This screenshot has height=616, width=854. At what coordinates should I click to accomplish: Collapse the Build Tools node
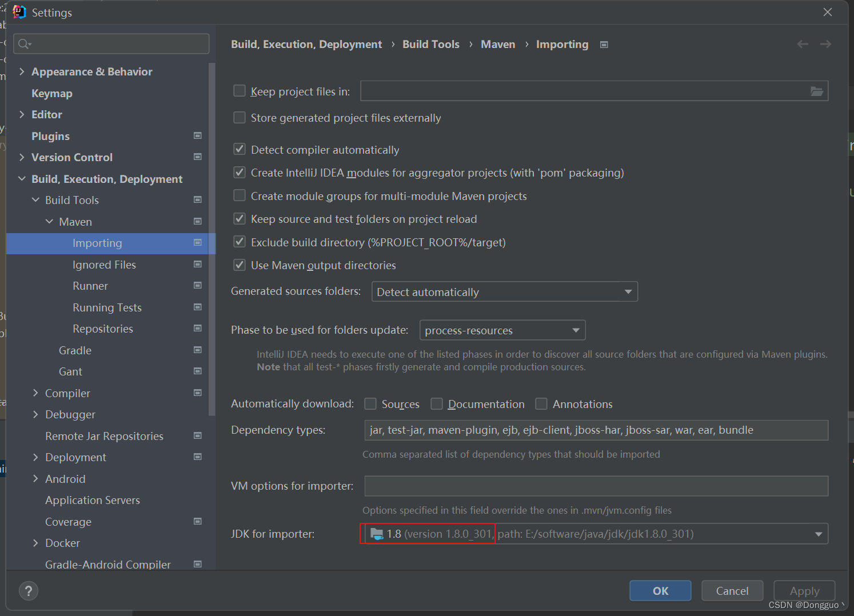click(35, 200)
